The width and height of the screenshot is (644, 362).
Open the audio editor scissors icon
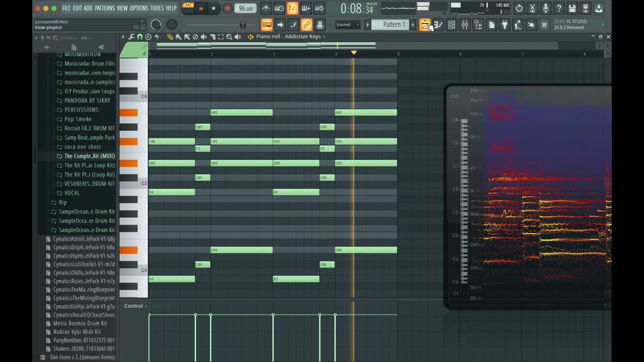click(x=532, y=9)
